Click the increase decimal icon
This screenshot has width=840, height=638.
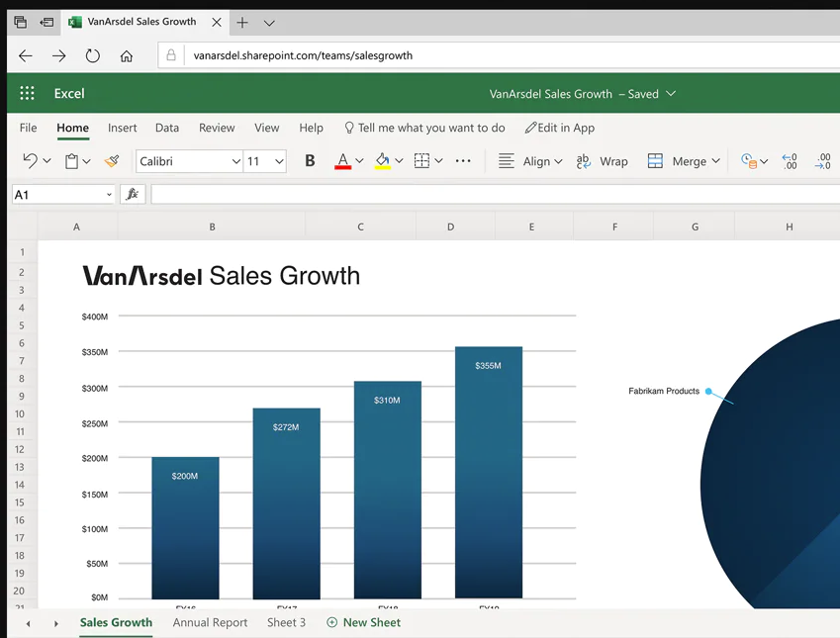coord(790,161)
